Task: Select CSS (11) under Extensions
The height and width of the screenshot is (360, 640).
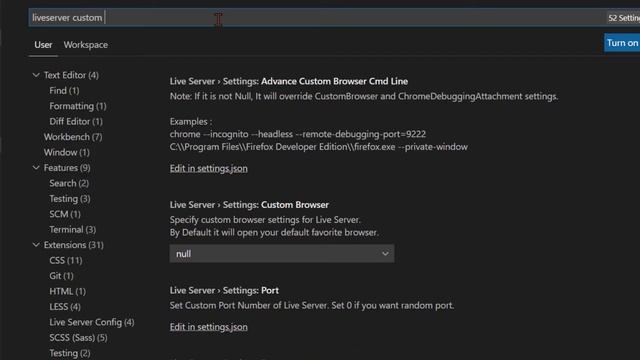Action: click(x=66, y=260)
